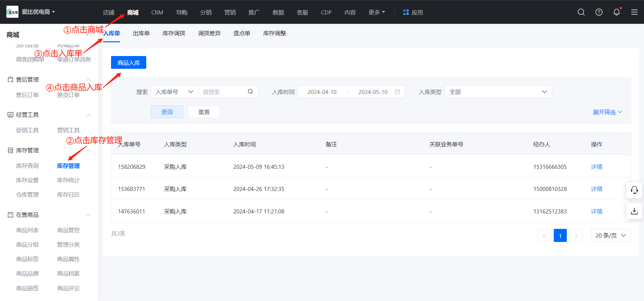
Task: Click the 经营工具 section icon
Action: [10, 115]
